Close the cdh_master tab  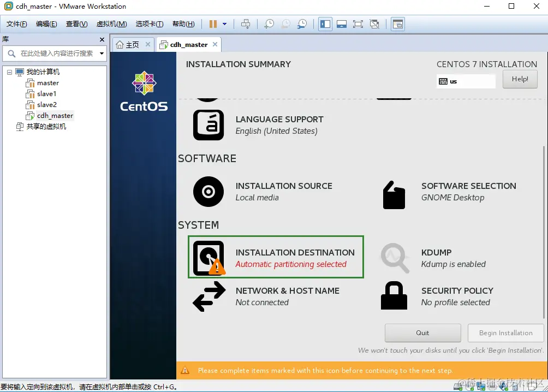215,44
